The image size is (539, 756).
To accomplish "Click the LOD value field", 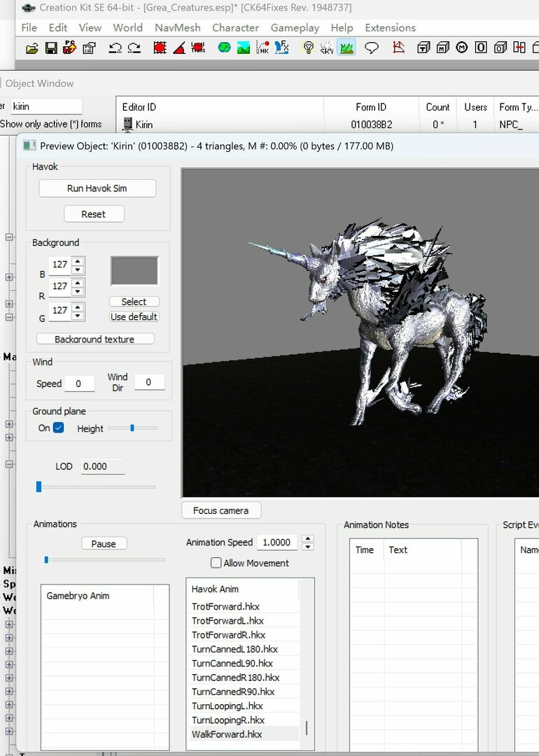I will point(103,466).
